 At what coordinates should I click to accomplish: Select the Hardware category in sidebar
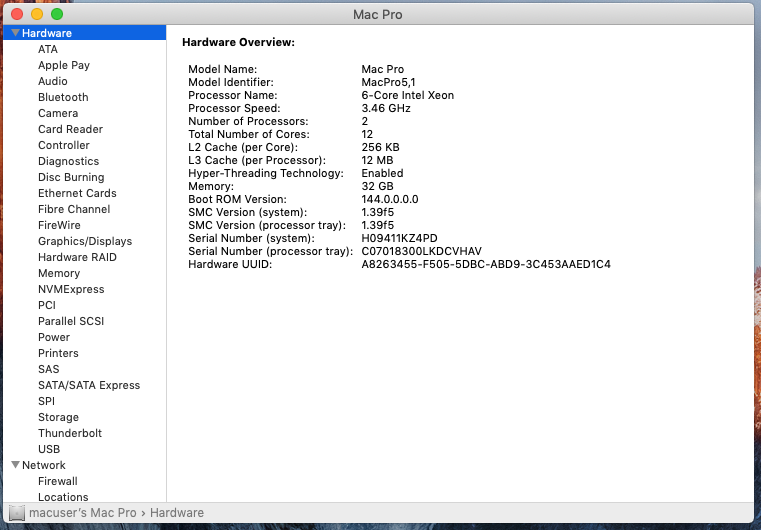click(x=84, y=33)
